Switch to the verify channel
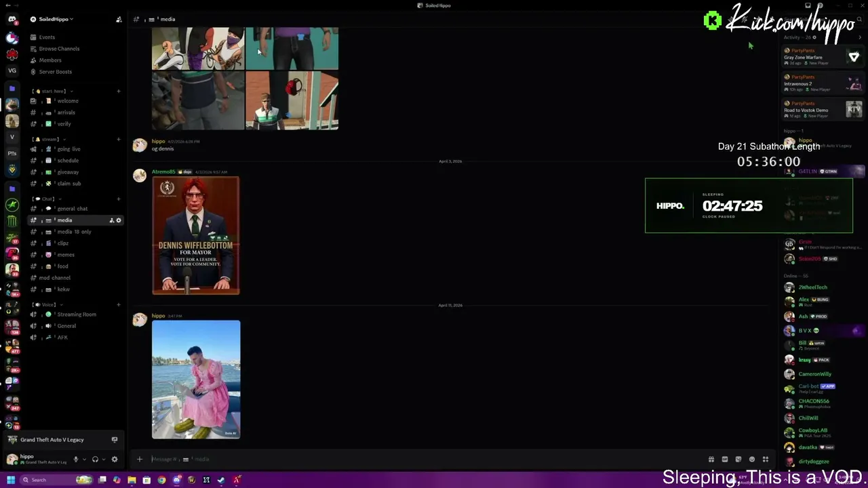Screen dimensions: 868x488 coord(76,124)
